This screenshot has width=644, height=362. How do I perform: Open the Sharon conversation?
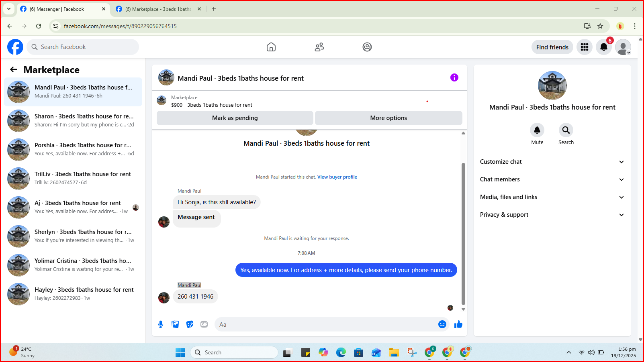click(x=73, y=121)
